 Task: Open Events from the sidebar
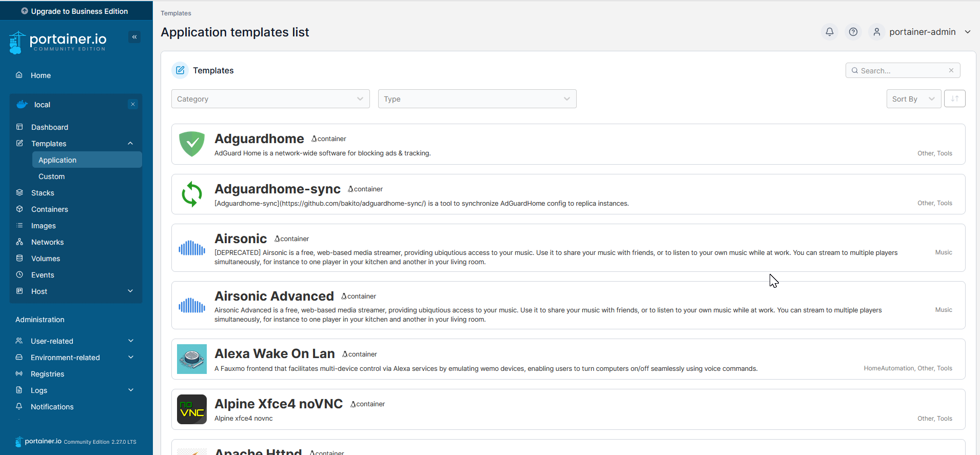(43, 275)
